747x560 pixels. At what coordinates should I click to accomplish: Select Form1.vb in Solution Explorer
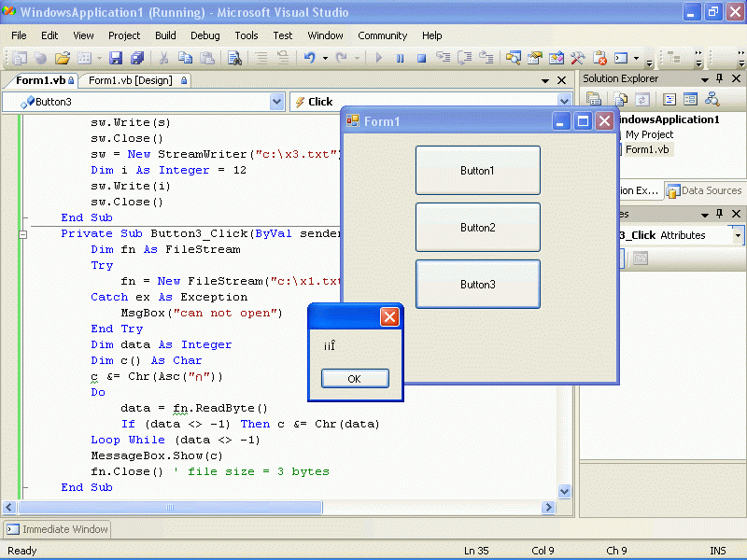(647, 149)
